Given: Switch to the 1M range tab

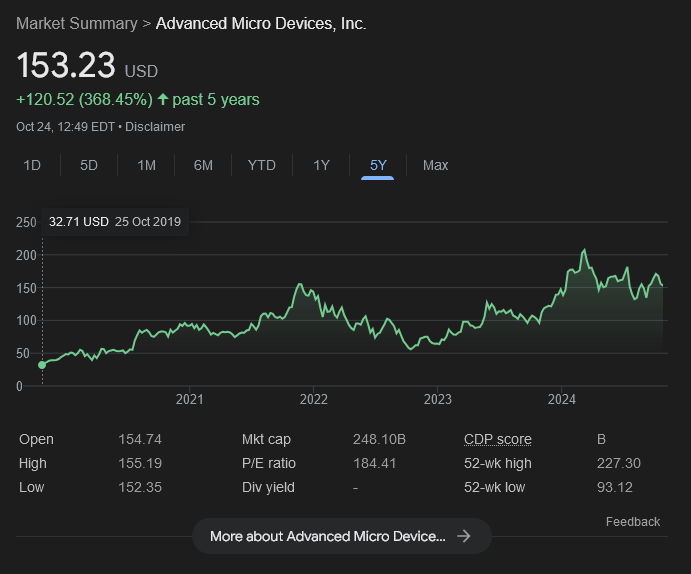Looking at the screenshot, I should (146, 165).
